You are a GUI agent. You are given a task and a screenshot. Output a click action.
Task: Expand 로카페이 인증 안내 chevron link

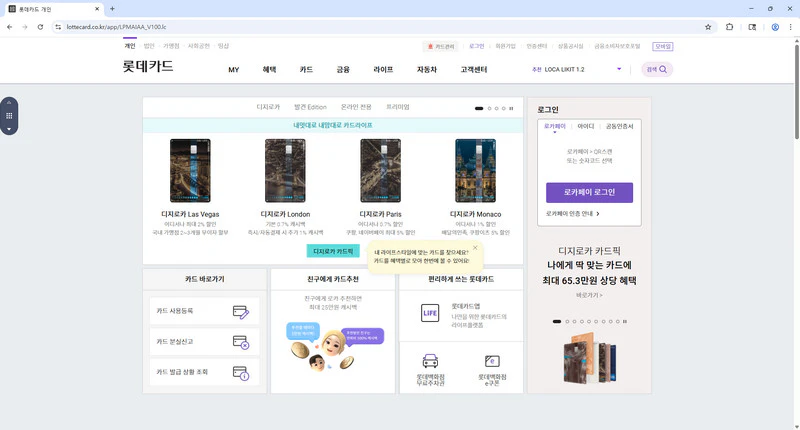pyautogui.click(x=598, y=214)
